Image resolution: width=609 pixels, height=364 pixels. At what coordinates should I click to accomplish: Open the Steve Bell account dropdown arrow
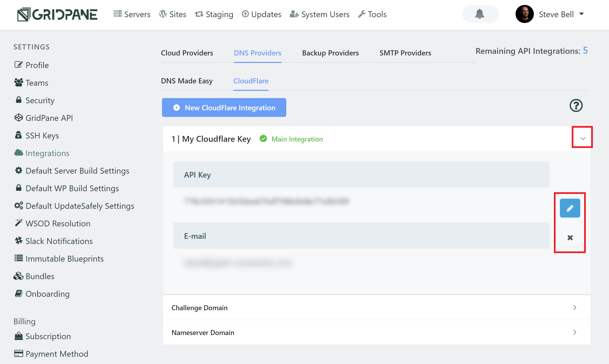click(x=581, y=14)
